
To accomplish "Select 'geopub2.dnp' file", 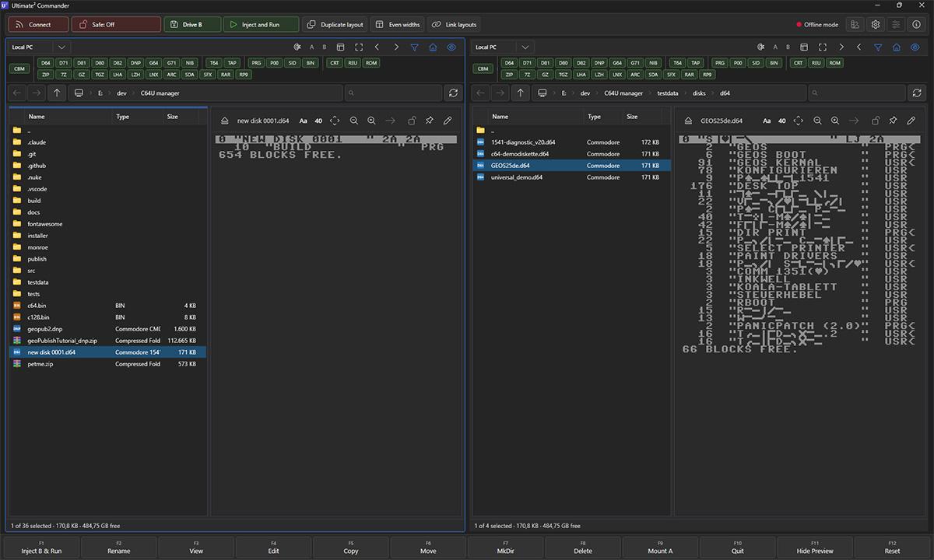I will point(107,329).
